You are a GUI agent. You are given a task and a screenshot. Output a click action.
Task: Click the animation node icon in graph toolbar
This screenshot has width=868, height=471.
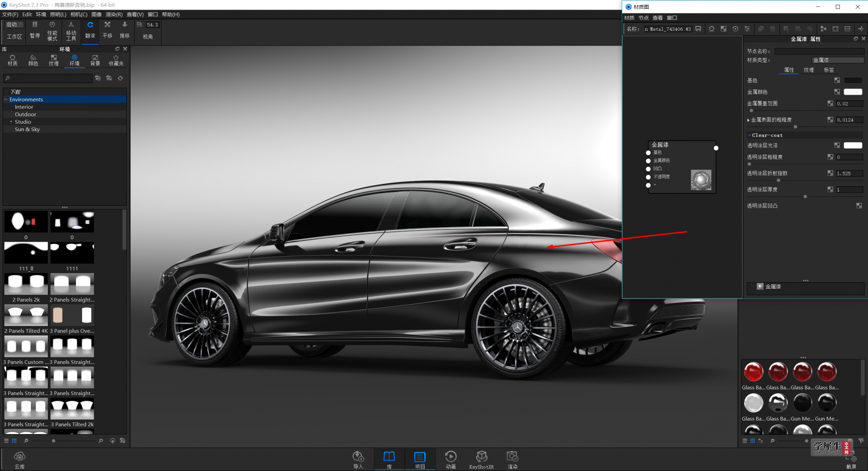tap(735, 29)
